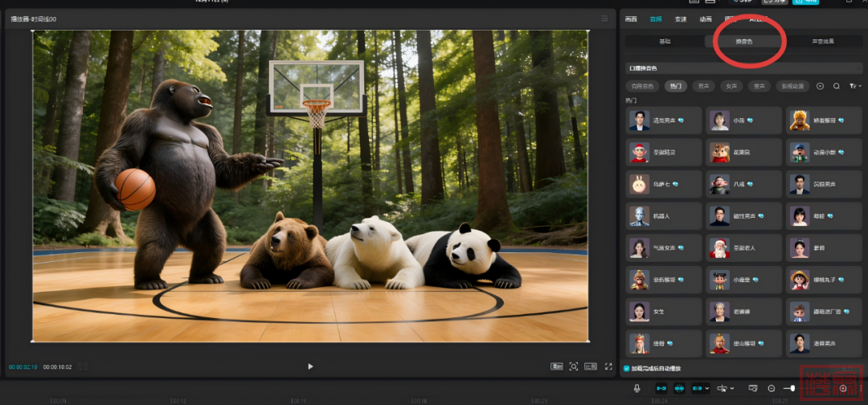
Task: Click the microphone record voiceover icon
Action: coord(637,388)
